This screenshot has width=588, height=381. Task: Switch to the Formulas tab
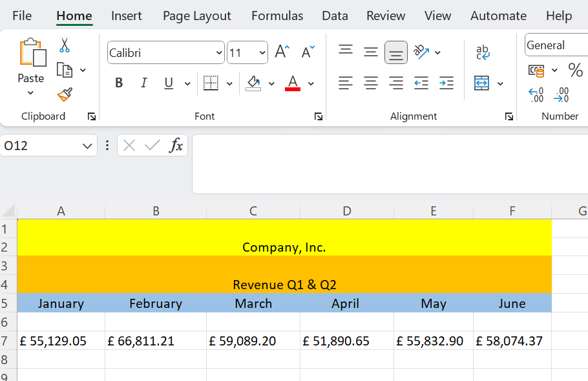coord(277,16)
